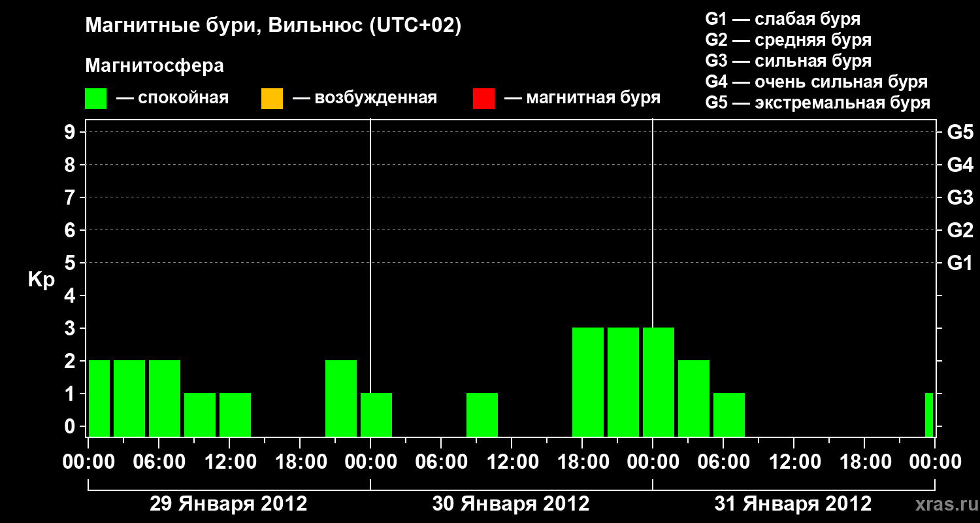Click the date label '31 Января 2012'
The width and height of the screenshot is (980, 523).
pyautogui.click(x=793, y=504)
